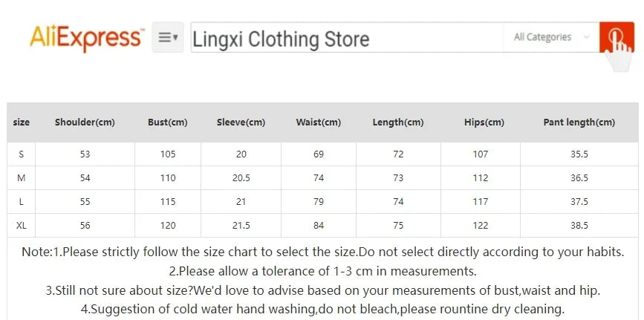Click the cold water hand washing note
Image resolution: width=644 pixels, height=320 pixels.
322,309
